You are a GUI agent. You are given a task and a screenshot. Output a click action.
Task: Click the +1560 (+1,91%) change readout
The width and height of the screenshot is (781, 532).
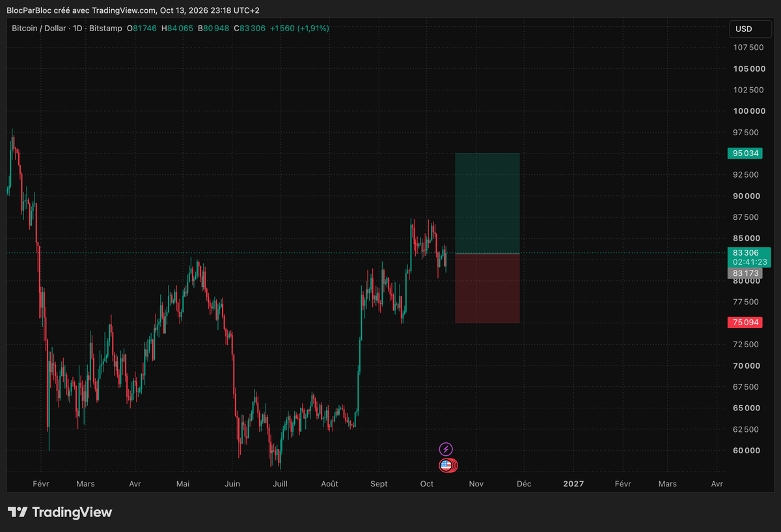(299, 29)
